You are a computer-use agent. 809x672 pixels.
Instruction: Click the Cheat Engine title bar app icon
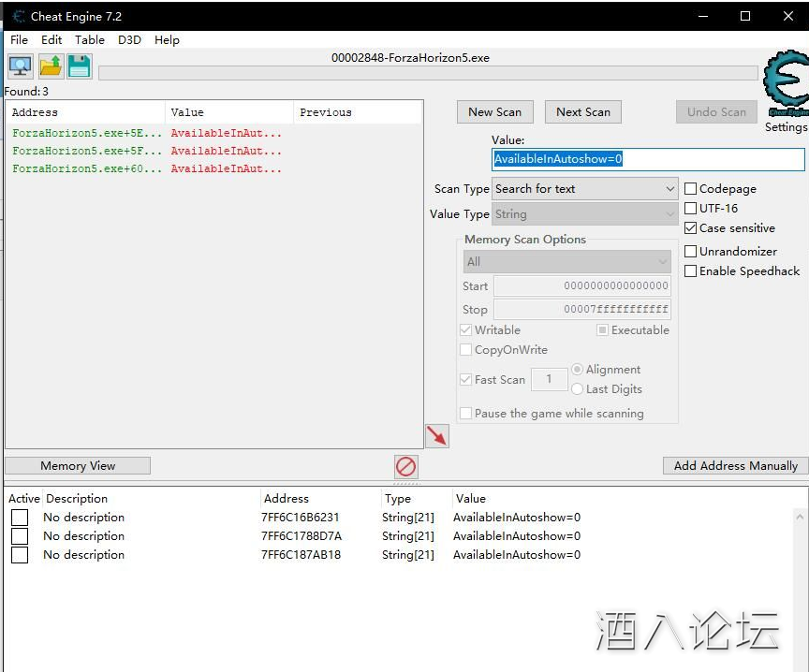point(19,17)
